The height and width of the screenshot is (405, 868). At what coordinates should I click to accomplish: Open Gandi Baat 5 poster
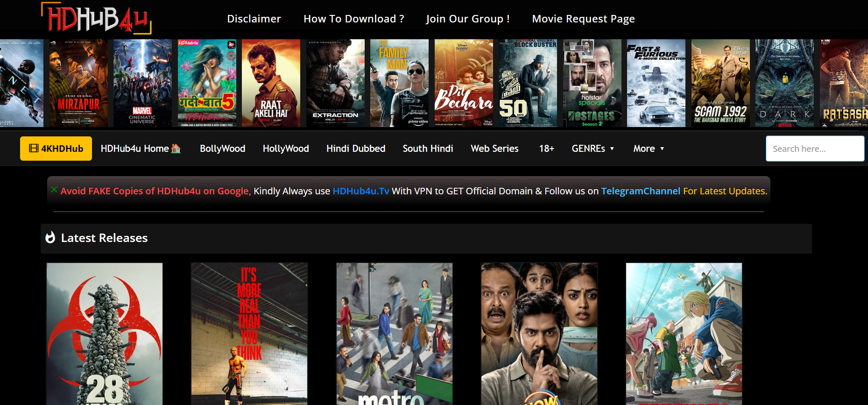click(x=207, y=83)
